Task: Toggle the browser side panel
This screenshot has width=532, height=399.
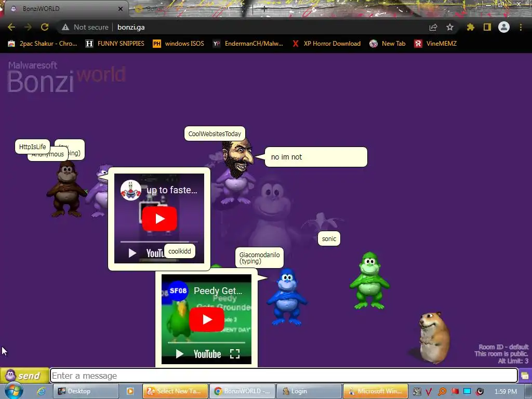Action: coord(487,27)
